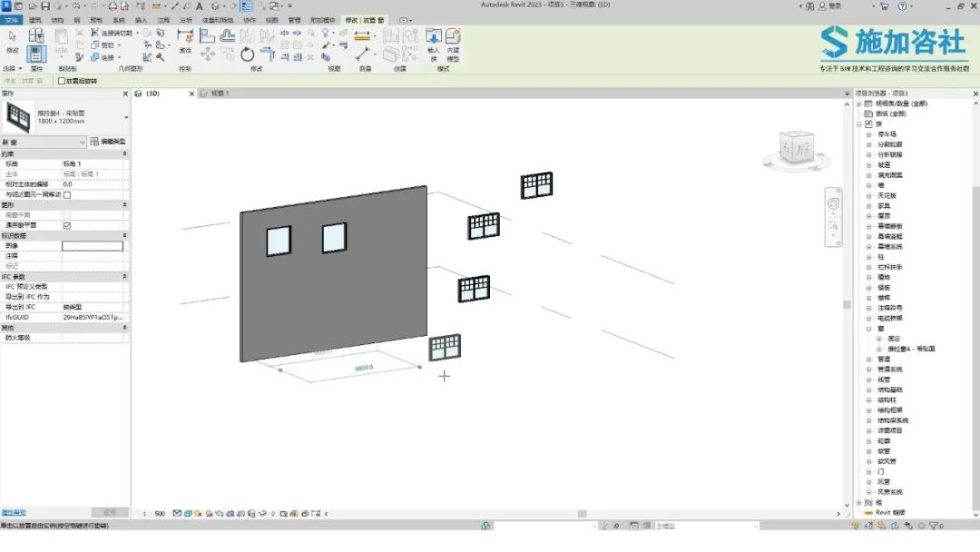
Task: Open the 新 窗 filter dropdown
Action: pyautogui.click(x=82, y=142)
